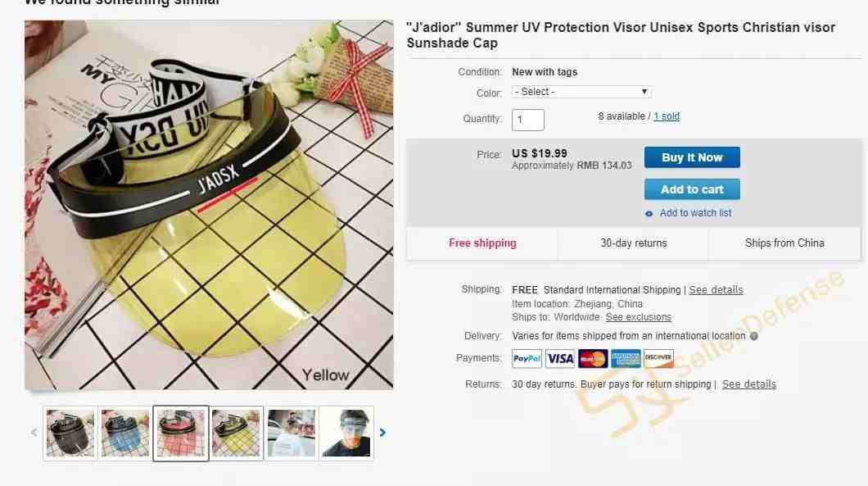868x486 pixels.
Task: Click the VISA card icon
Action: click(x=559, y=358)
